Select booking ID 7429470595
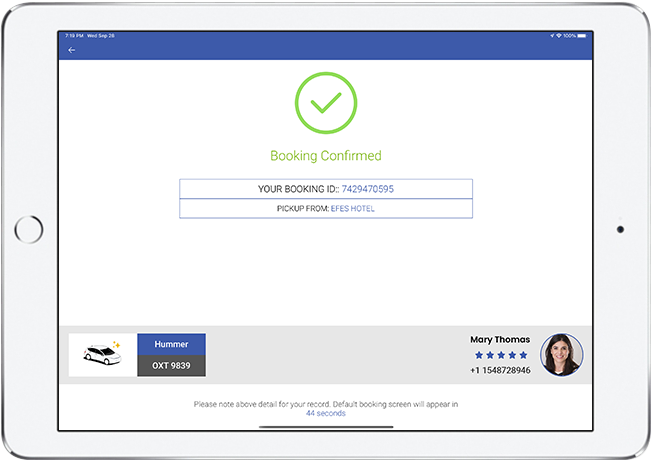 pyautogui.click(x=368, y=189)
